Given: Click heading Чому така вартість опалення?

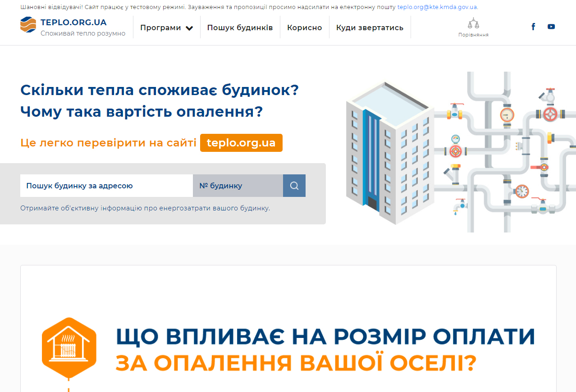Looking at the screenshot, I should [142, 111].
